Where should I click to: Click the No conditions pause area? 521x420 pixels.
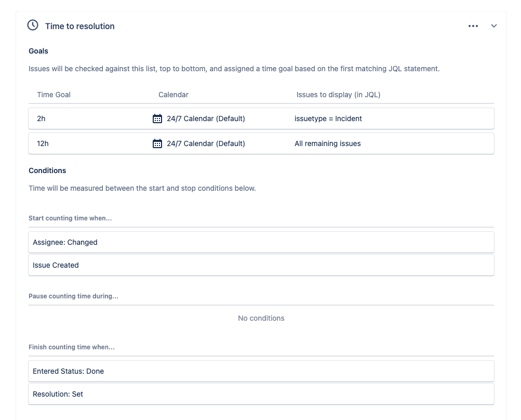(x=261, y=318)
